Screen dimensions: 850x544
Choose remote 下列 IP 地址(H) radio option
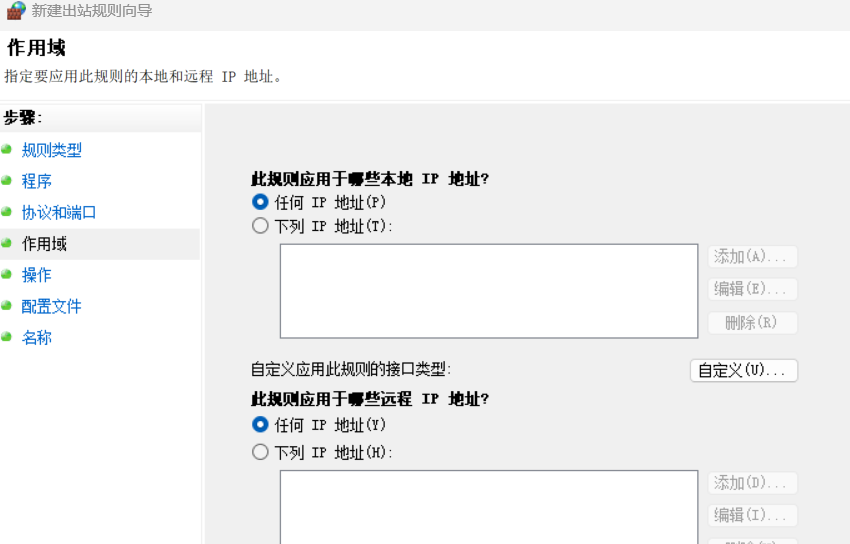coord(261,452)
